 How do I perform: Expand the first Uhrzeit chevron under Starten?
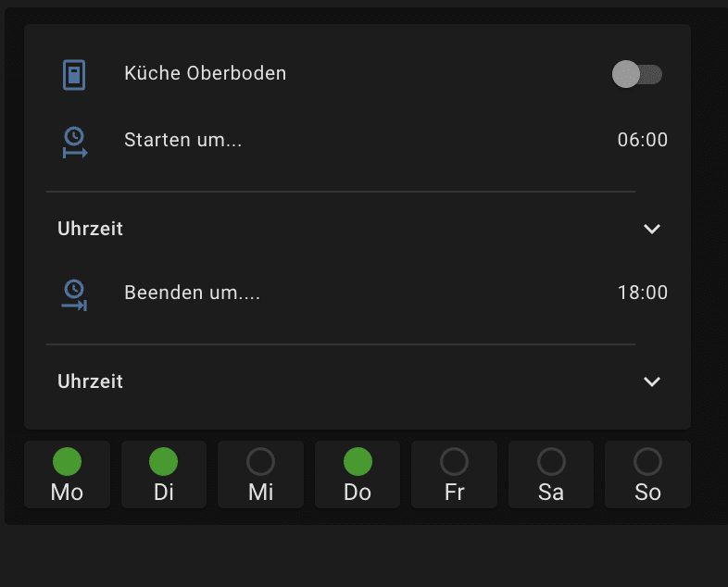(652, 229)
